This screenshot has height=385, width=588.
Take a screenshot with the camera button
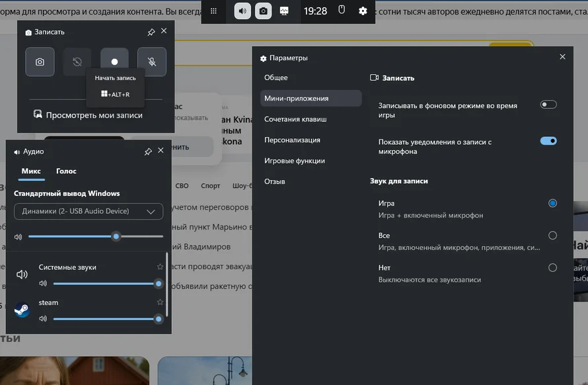(40, 62)
